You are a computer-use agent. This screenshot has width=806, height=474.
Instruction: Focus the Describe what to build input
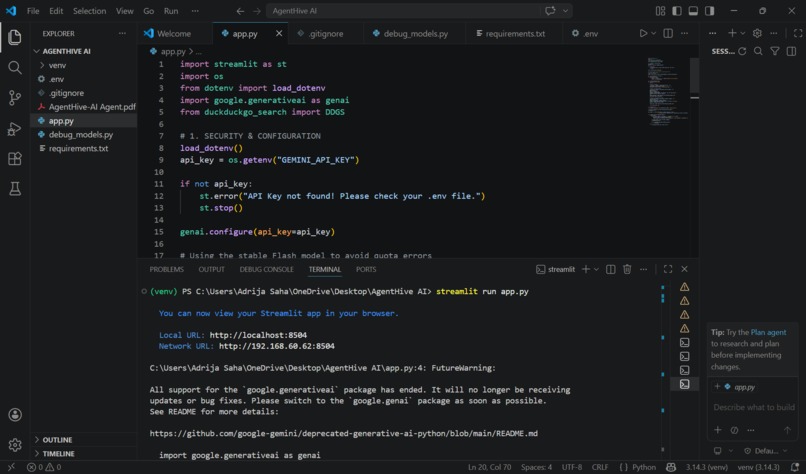pyautogui.click(x=753, y=407)
